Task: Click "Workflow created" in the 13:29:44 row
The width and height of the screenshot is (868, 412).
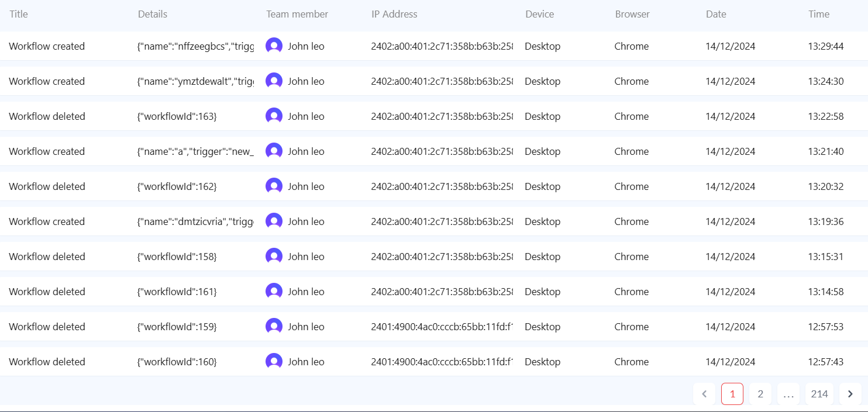Action: click(47, 46)
